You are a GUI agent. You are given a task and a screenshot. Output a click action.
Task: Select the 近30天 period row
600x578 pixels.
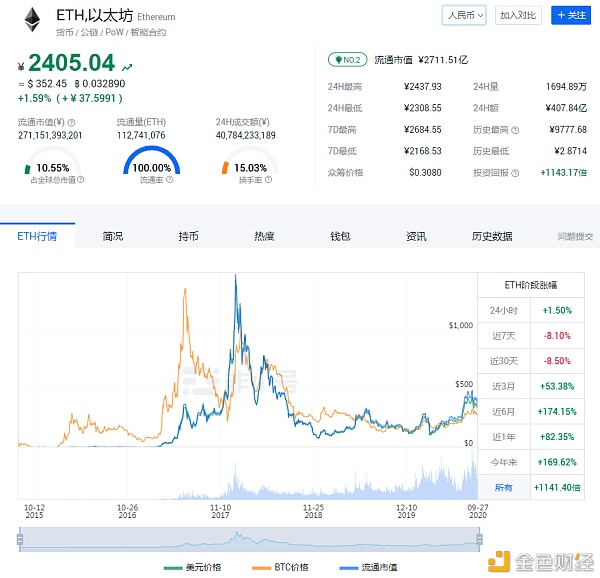(531, 361)
